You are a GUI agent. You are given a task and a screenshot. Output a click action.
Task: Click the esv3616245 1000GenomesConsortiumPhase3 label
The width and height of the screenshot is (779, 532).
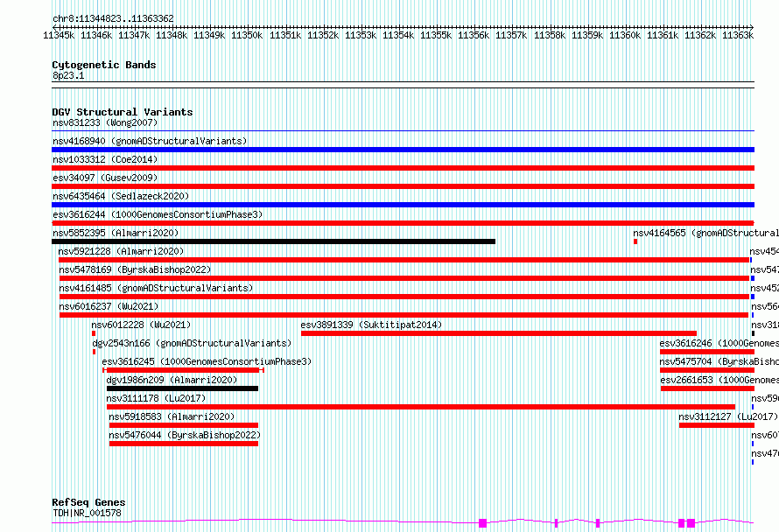pyautogui.click(x=207, y=361)
